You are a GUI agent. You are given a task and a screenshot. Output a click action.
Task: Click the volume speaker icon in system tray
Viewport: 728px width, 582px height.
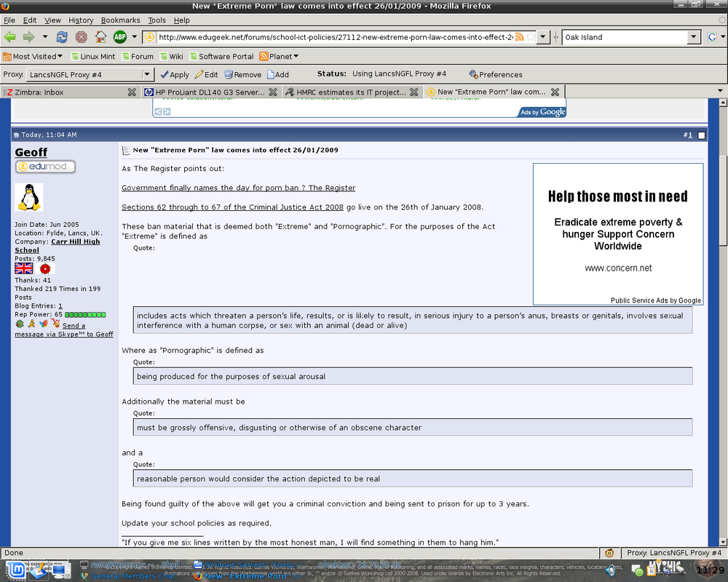(612, 570)
